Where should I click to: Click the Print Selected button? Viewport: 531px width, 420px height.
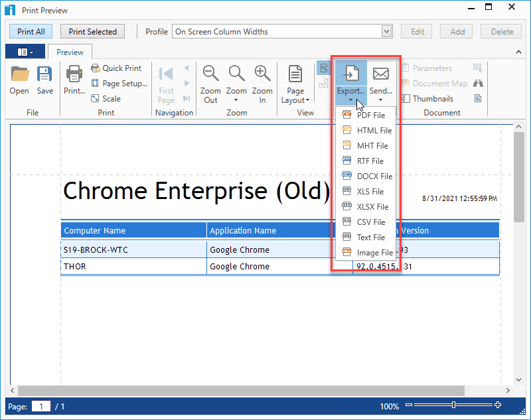coord(92,31)
